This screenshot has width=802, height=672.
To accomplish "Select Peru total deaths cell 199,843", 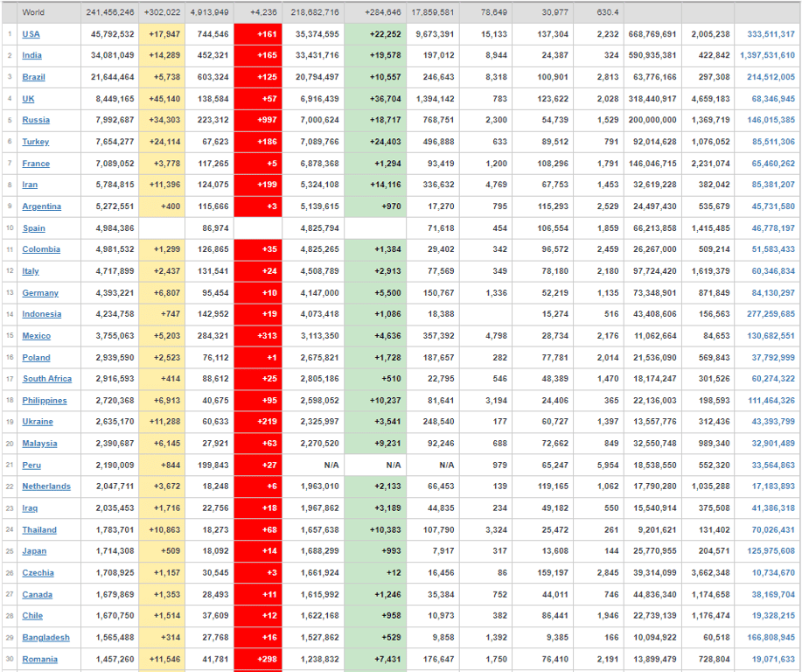I will pos(209,465).
